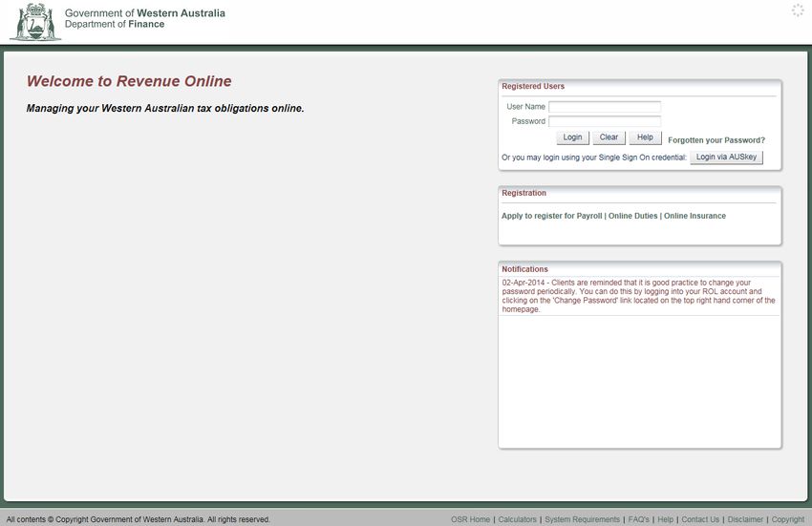Click the Western Australia coat of arms logo
Image resolution: width=812 pixels, height=526 pixels.
pos(35,22)
